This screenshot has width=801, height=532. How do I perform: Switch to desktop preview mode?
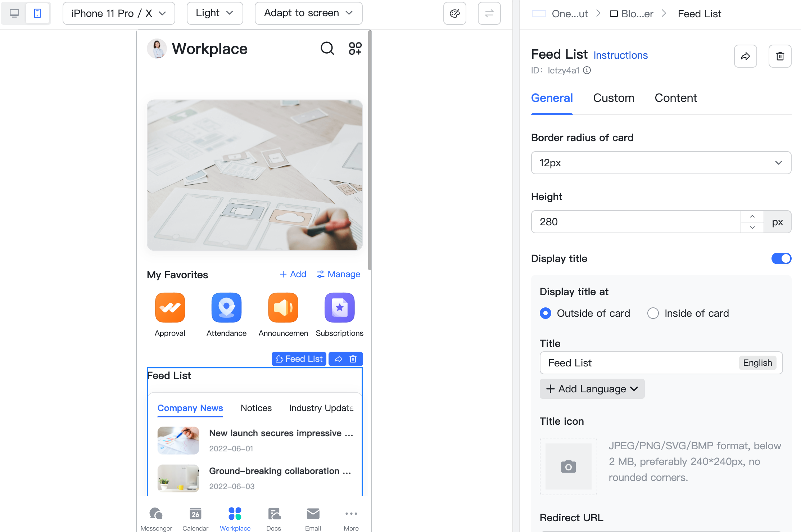click(14, 13)
